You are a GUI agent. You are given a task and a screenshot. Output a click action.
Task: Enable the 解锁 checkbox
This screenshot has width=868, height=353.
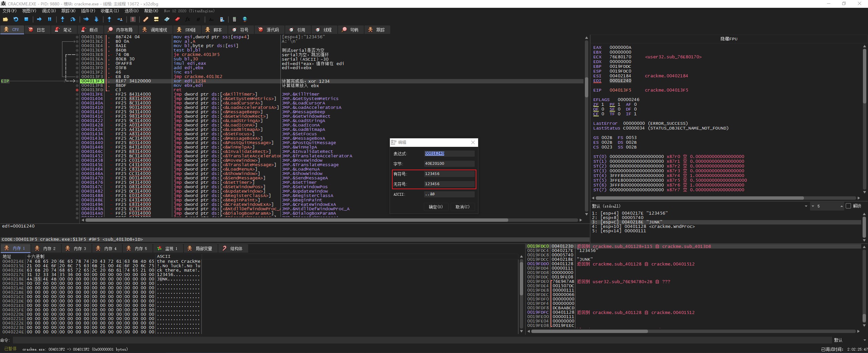tap(848, 206)
